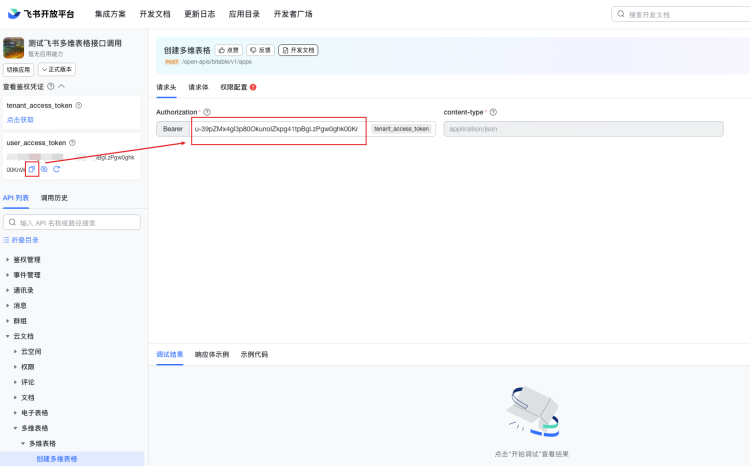Switch to the 调用历史 tab
This screenshot has width=750, height=466.
pyautogui.click(x=54, y=198)
